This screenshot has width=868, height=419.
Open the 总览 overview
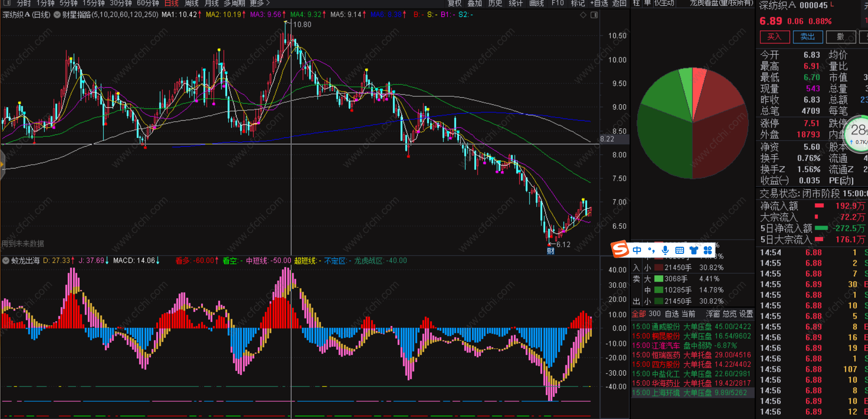coord(730,314)
